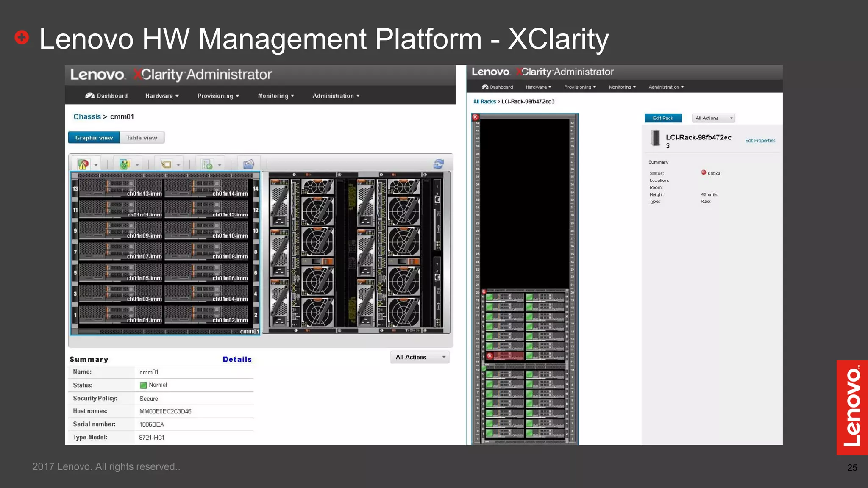
Task: Select node ch01n06-imm in chassis
Action: (206, 272)
